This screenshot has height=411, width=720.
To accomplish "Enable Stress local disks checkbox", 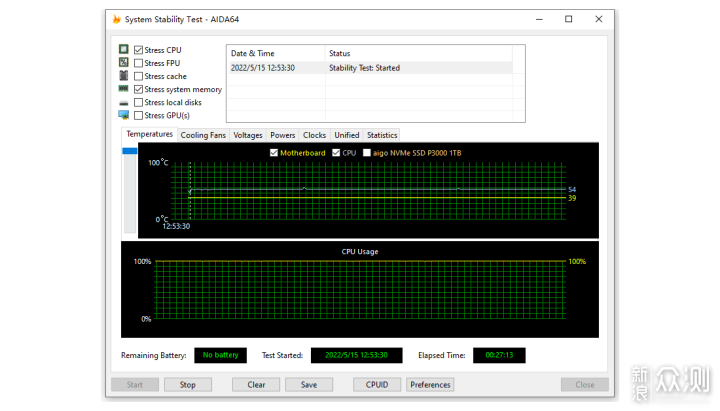I will 138,102.
